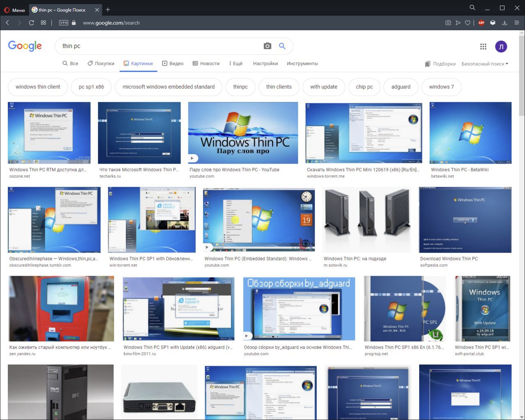Open the cube extensions icon

(493, 23)
